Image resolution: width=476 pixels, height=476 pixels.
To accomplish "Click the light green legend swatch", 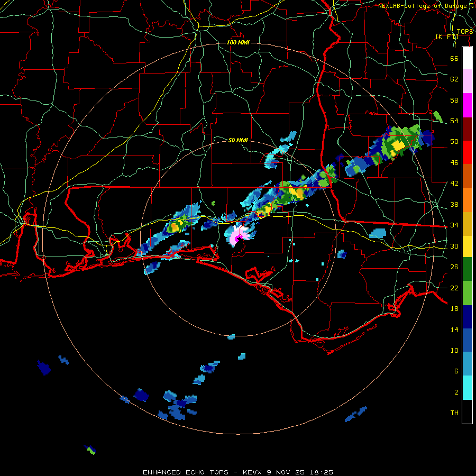I will coord(467,293).
